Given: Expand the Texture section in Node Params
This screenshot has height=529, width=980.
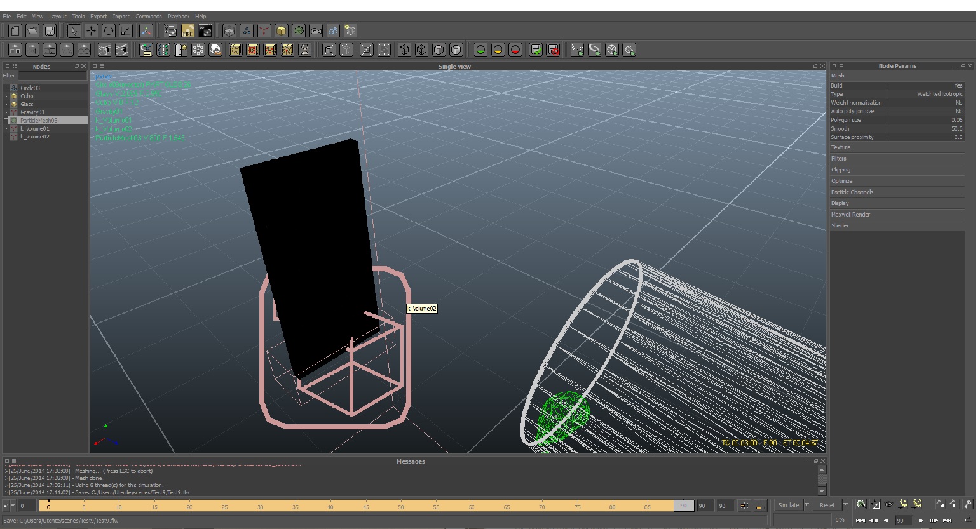Looking at the screenshot, I should (897, 147).
